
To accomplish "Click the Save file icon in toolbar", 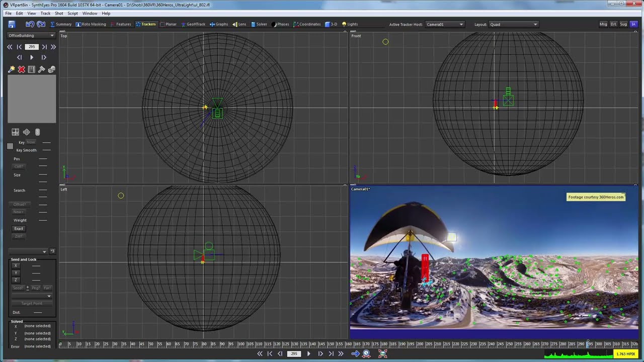I will click(12, 24).
